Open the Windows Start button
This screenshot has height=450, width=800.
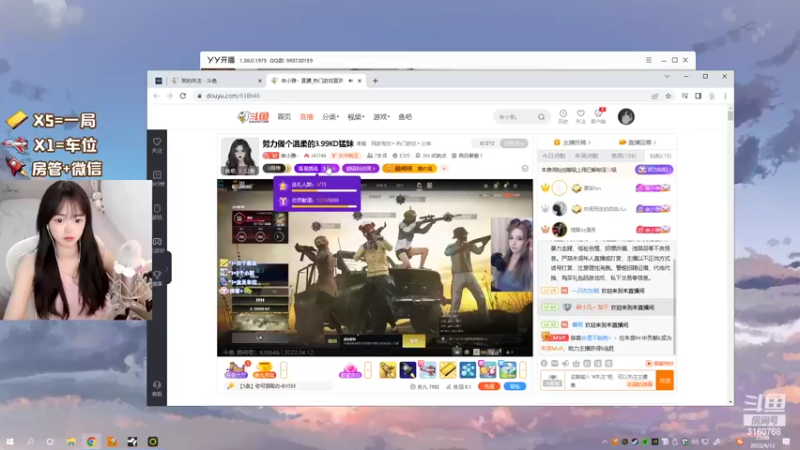pyautogui.click(x=10, y=442)
